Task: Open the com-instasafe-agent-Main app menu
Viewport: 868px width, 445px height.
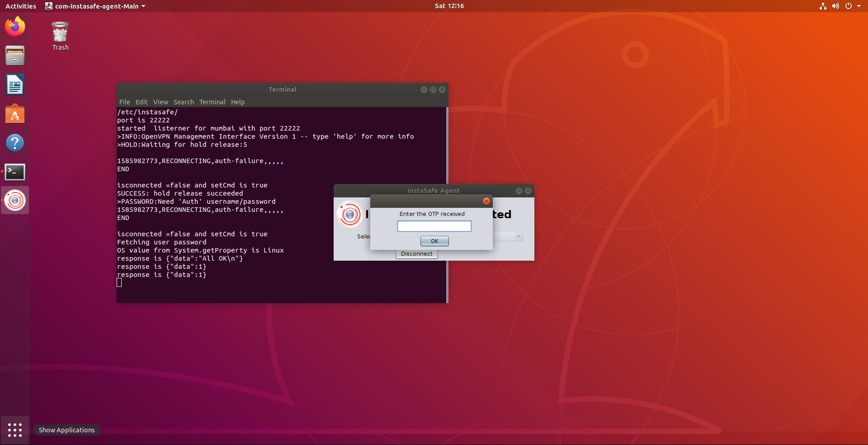Action: 95,6
